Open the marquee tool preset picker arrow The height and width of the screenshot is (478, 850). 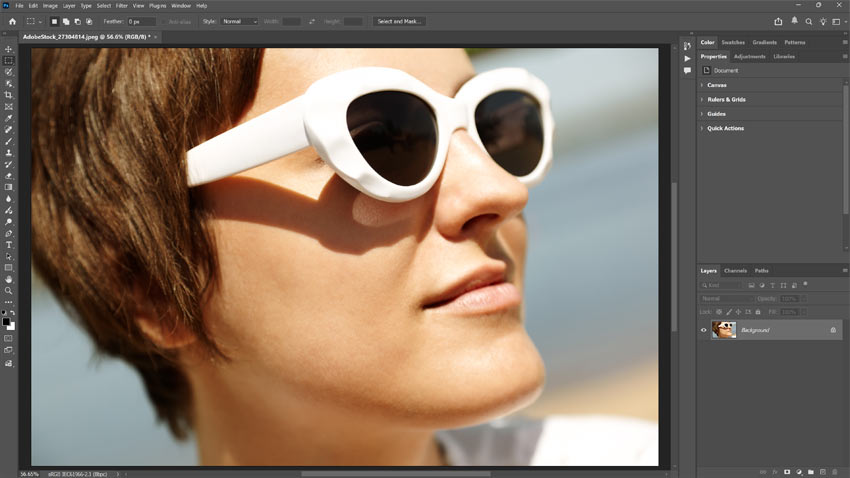click(x=40, y=22)
